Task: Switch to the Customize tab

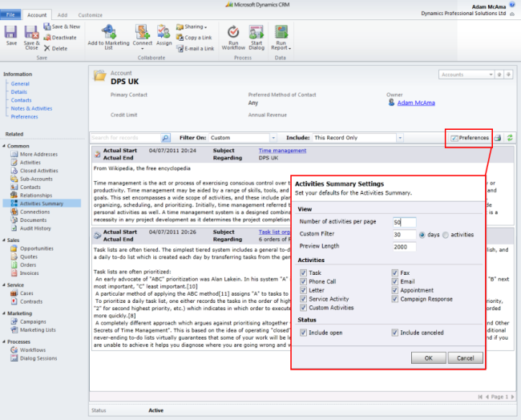Action: click(91, 15)
